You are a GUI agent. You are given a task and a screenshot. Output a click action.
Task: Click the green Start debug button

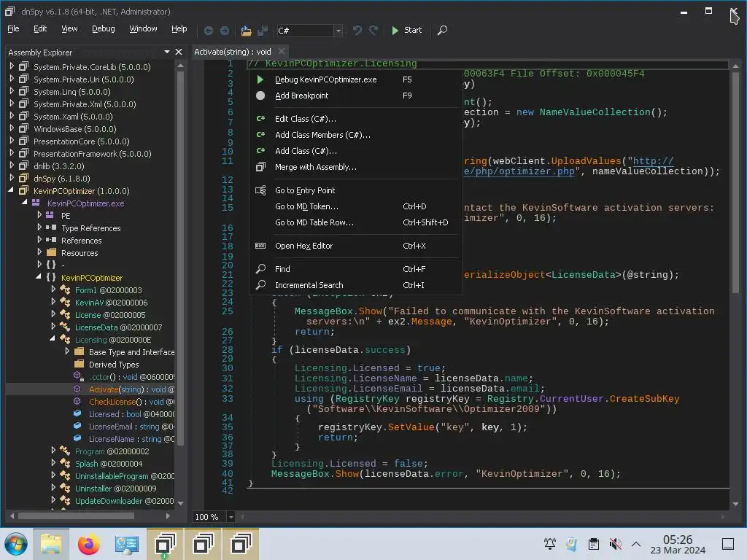tap(406, 31)
